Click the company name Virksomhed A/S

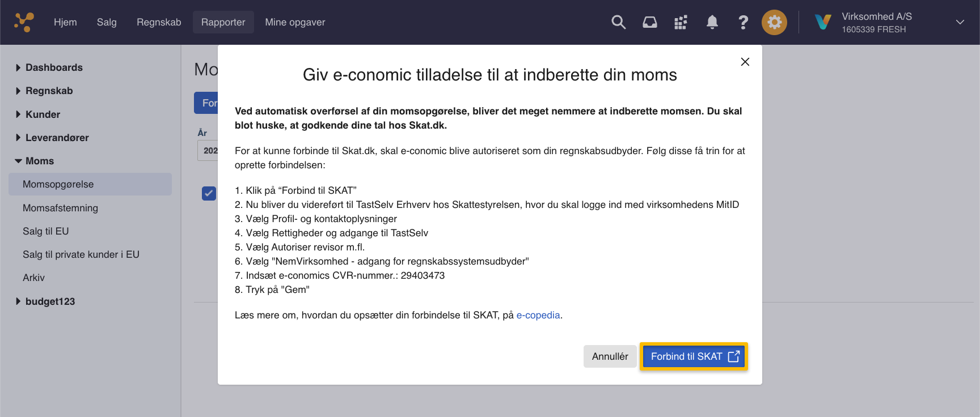pyautogui.click(x=877, y=16)
